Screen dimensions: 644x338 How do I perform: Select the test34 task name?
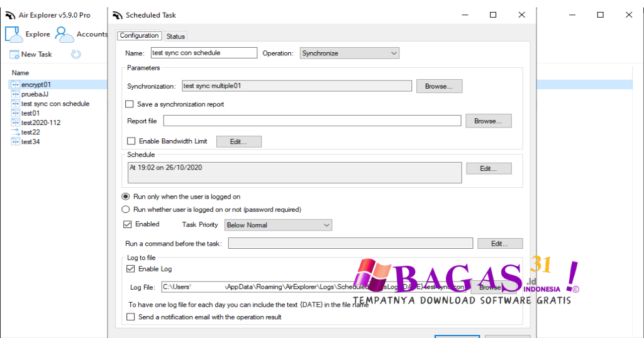(x=30, y=141)
